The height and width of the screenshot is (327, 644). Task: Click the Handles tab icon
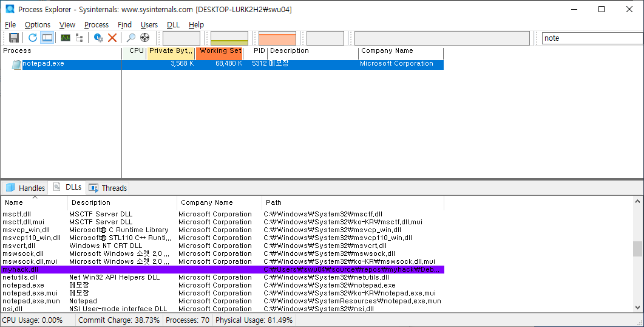tap(10, 188)
